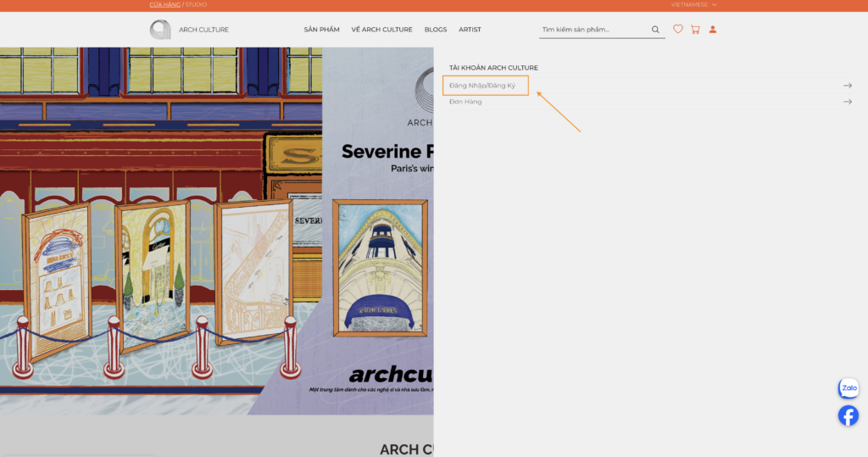
Task: Open the Facebook chat icon
Action: click(848, 415)
